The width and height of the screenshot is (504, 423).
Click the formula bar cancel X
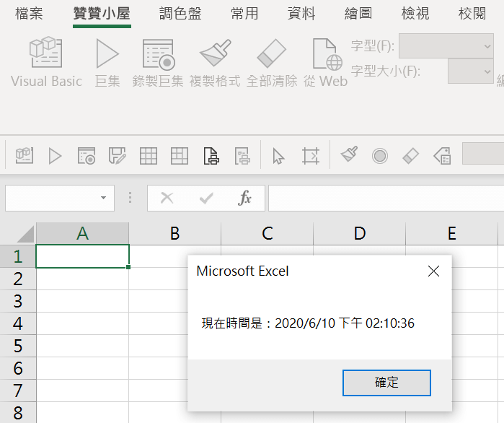(167, 199)
